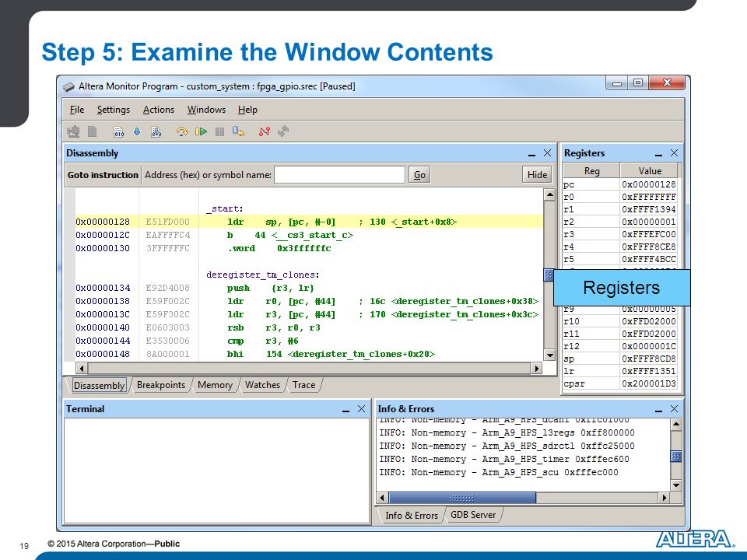The height and width of the screenshot is (560, 747).
Task: Select the instruction row at 0x0000012C
Action: [x=309, y=235]
